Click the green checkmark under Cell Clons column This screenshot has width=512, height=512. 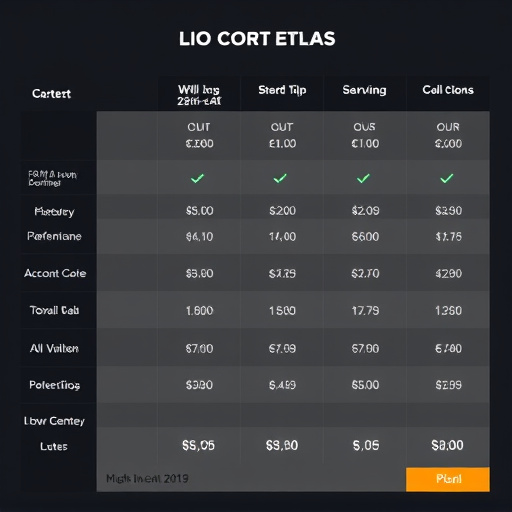447,178
